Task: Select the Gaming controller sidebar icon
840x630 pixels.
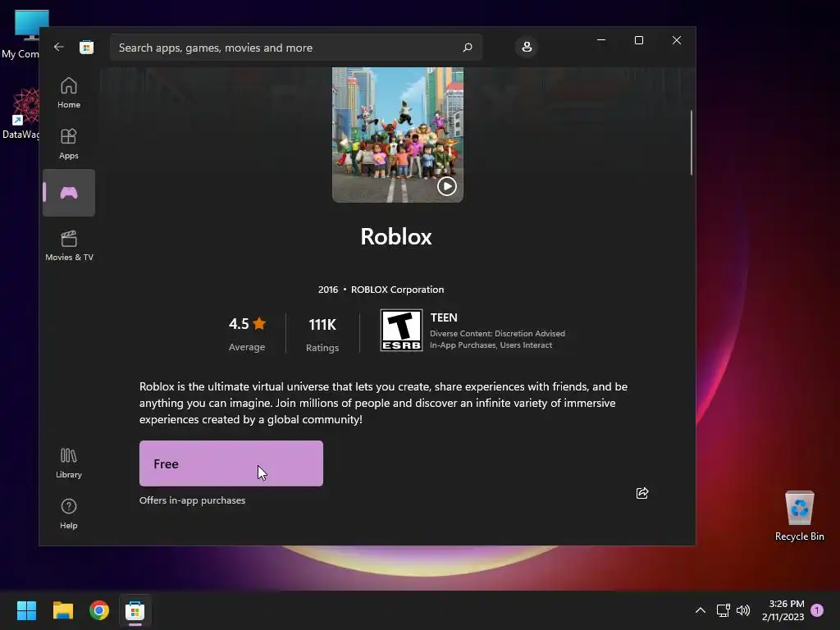Action: [69, 193]
